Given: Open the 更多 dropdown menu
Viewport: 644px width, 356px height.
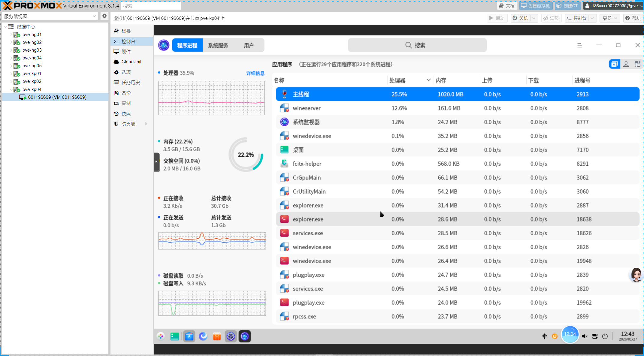Looking at the screenshot, I should 610,18.
